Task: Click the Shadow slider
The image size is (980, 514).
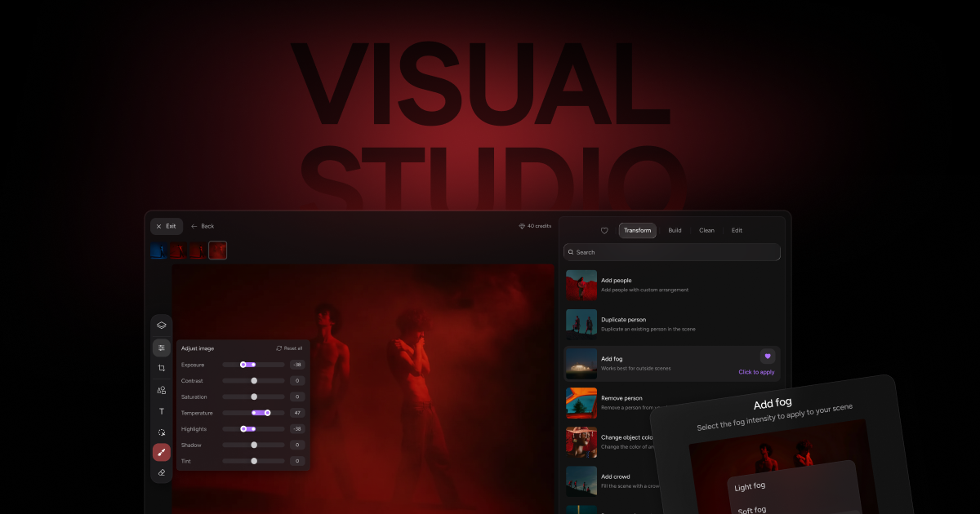Action: (x=254, y=445)
